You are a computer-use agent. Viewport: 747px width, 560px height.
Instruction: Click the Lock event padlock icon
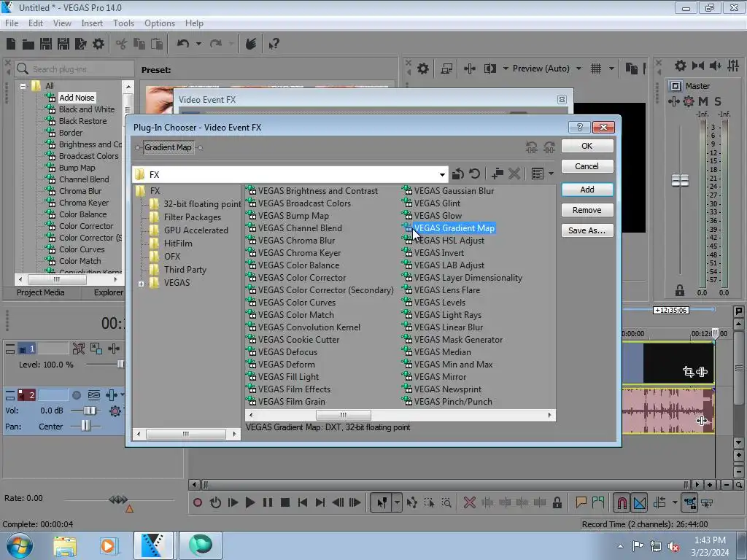(x=557, y=502)
